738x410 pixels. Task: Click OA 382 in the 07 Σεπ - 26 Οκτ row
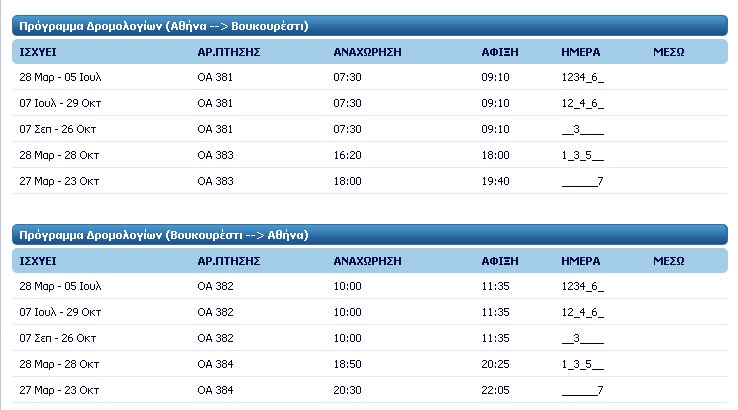click(215, 338)
